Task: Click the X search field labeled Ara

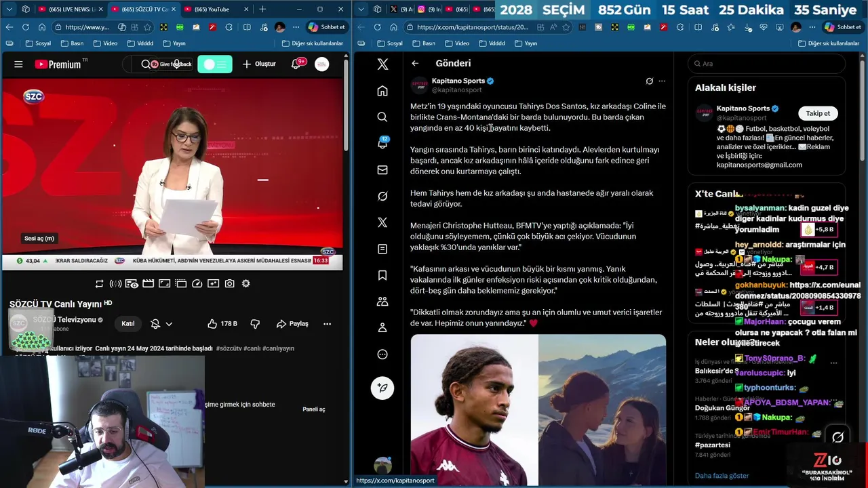Action: (x=766, y=64)
